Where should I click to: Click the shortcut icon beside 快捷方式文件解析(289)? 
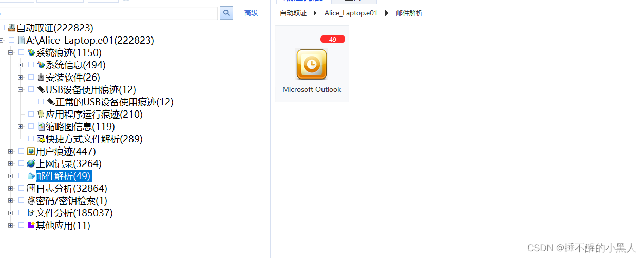41,139
